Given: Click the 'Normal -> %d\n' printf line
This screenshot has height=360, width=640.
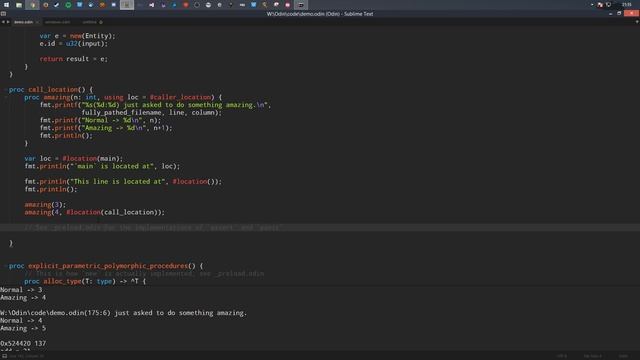Looking at the screenshot, I should click(x=100, y=120).
